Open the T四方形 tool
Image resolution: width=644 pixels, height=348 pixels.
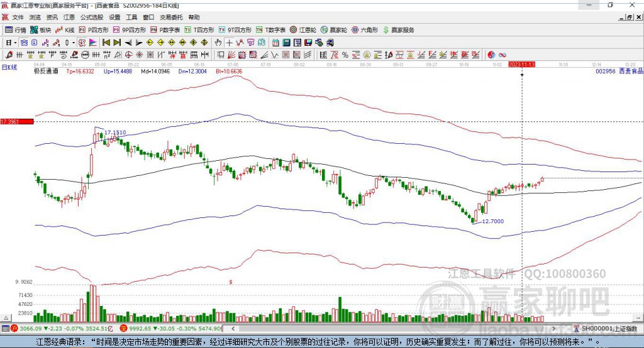199,30
